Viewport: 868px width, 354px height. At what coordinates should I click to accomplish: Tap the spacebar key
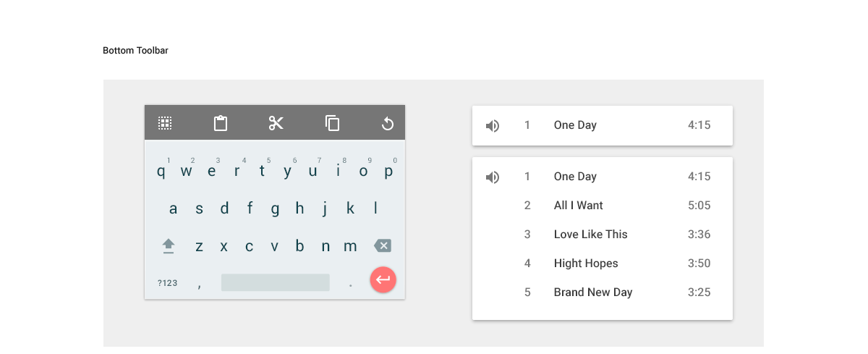click(276, 282)
